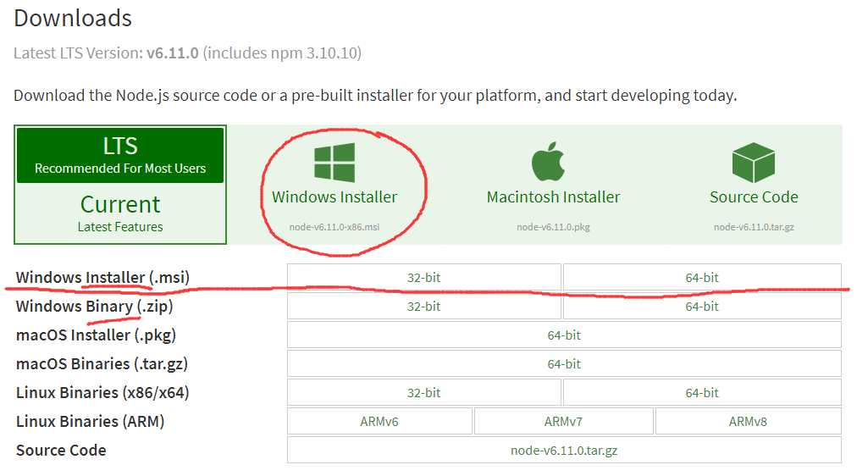This screenshot has height=476, width=868.
Task: Download 32-bit Windows Installer (.msi)
Action: point(424,277)
